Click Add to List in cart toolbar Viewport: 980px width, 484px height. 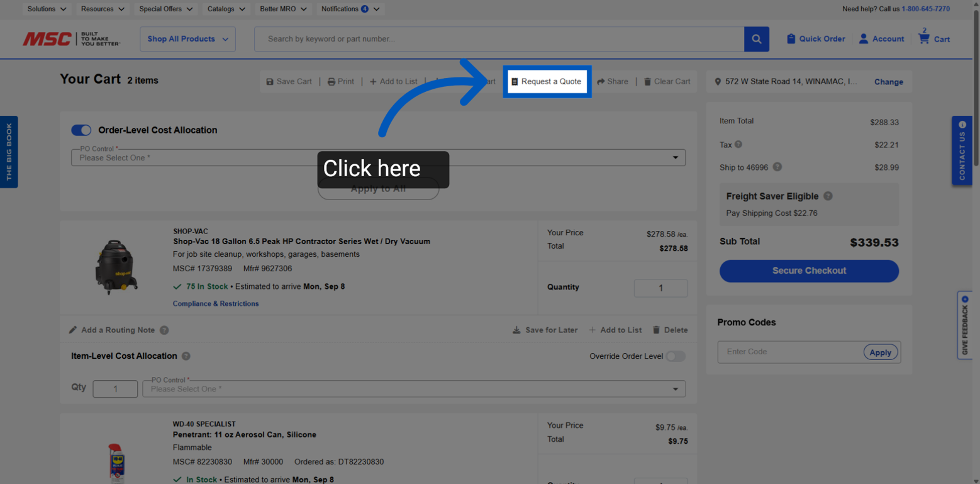393,81
